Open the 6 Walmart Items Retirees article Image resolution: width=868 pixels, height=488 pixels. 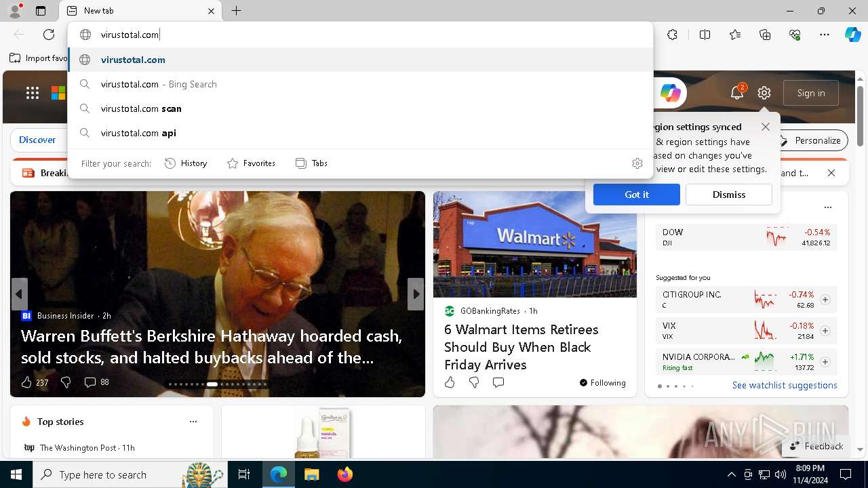pos(521,347)
